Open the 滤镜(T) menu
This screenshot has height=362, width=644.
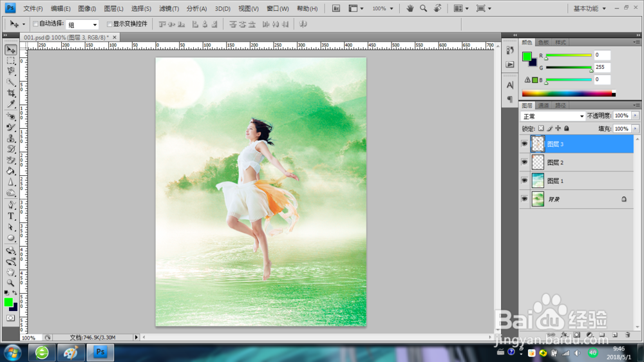(169, 8)
